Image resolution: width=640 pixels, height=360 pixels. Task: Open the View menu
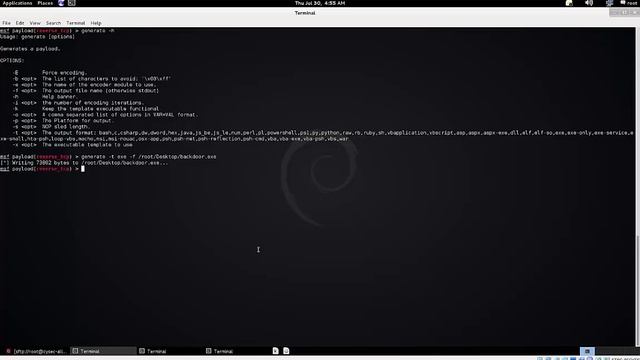[35, 23]
